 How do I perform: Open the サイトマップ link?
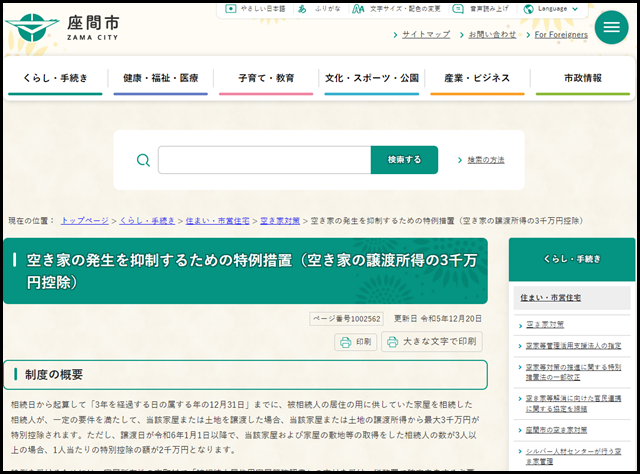coord(426,35)
